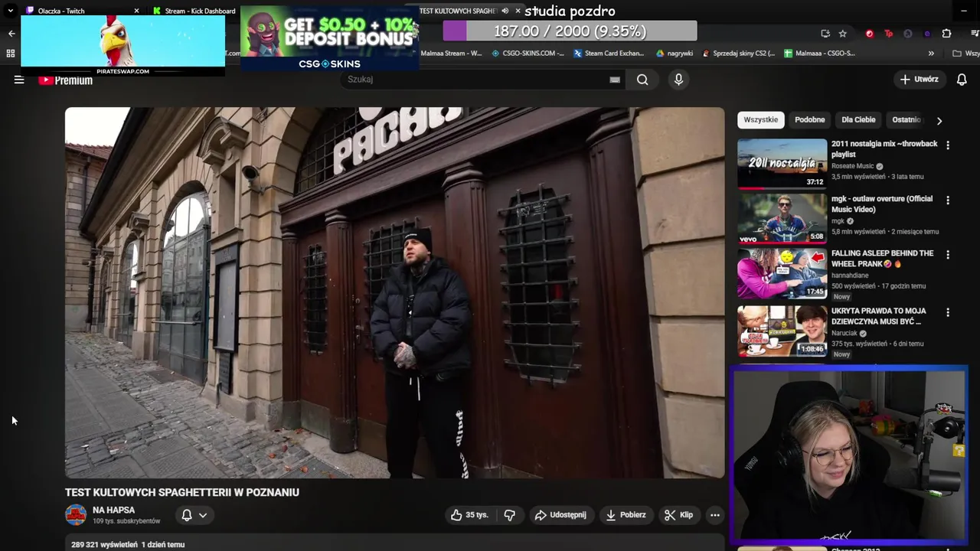Mute tab via speaker icon on YouTube tab

[505, 11]
